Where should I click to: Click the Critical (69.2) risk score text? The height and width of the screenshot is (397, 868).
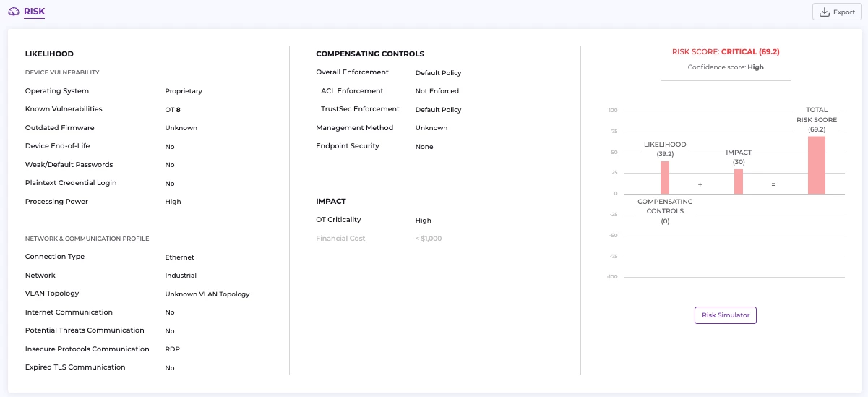coord(750,52)
